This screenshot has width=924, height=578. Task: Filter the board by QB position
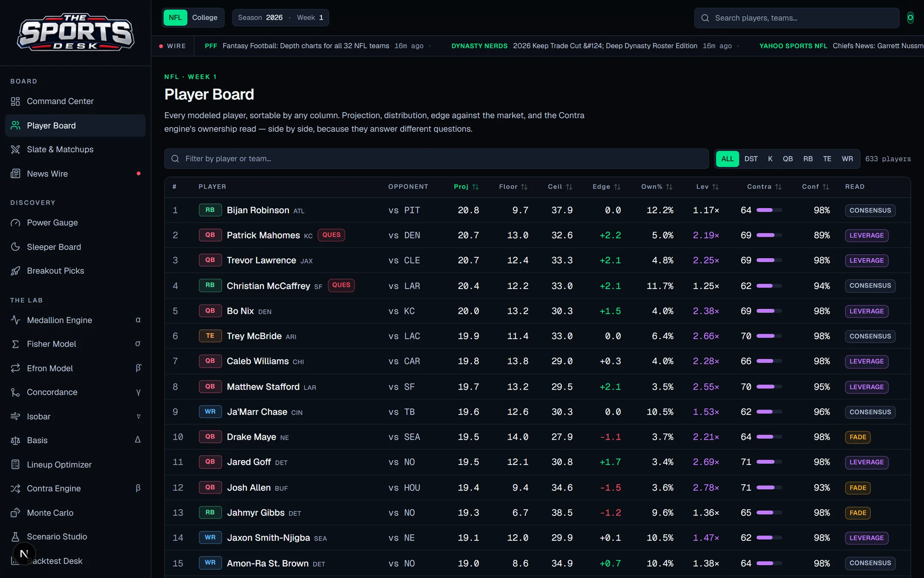pyautogui.click(x=788, y=159)
